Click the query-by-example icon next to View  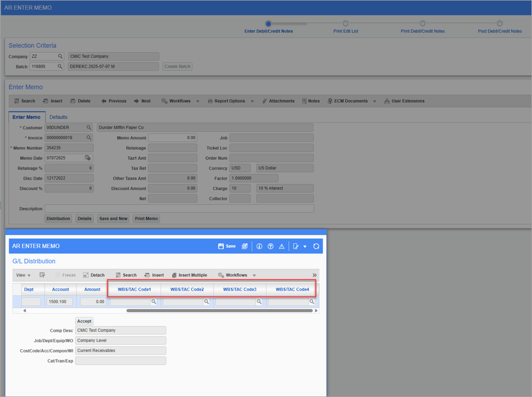(x=42, y=275)
